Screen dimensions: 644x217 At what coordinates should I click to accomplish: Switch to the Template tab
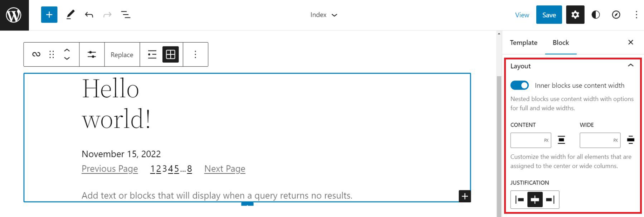click(523, 43)
